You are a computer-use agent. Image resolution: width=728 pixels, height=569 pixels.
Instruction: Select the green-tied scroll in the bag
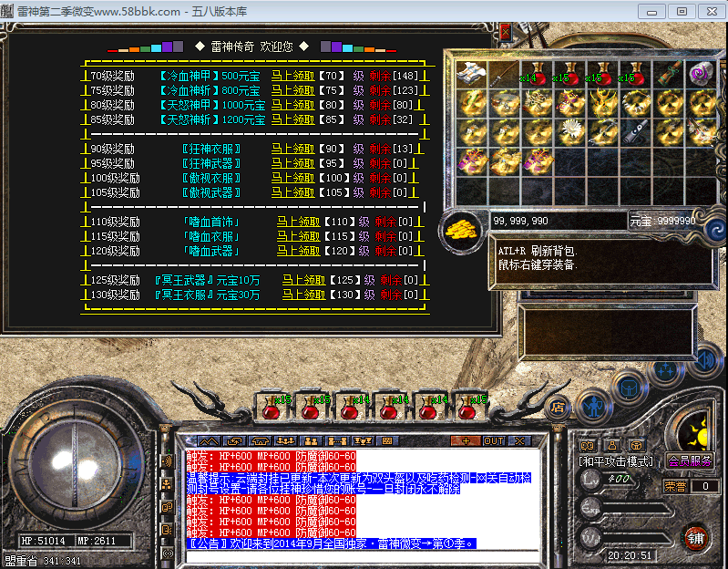pos(668,75)
